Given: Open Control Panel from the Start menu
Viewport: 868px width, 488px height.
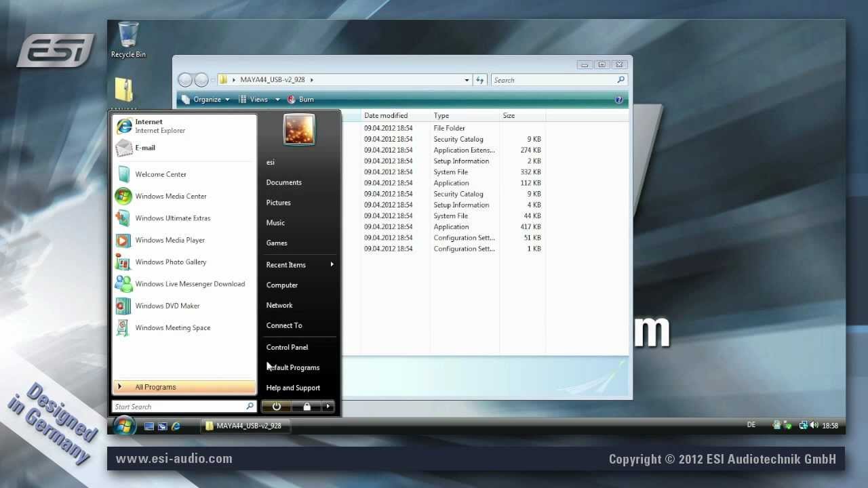Looking at the screenshot, I should (287, 347).
